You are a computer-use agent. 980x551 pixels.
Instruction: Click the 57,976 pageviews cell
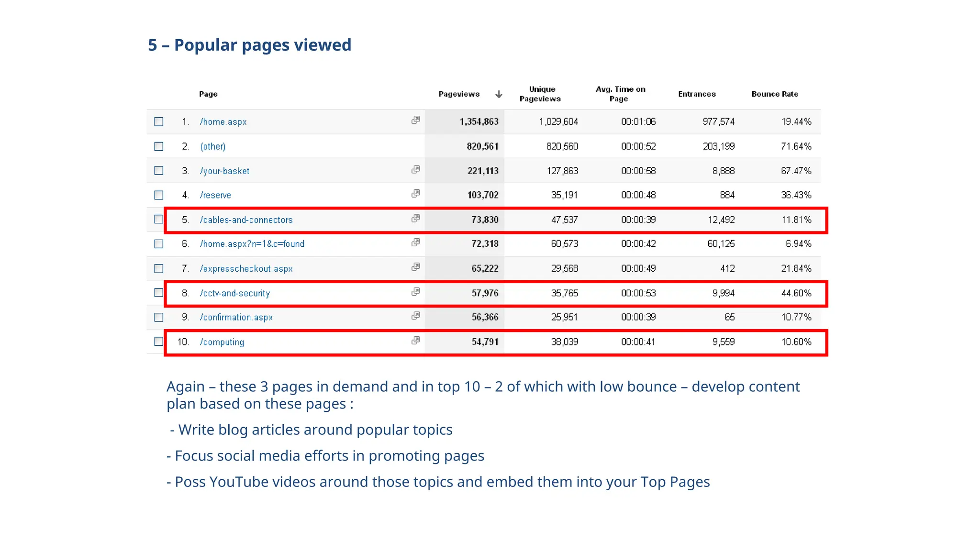coord(485,293)
